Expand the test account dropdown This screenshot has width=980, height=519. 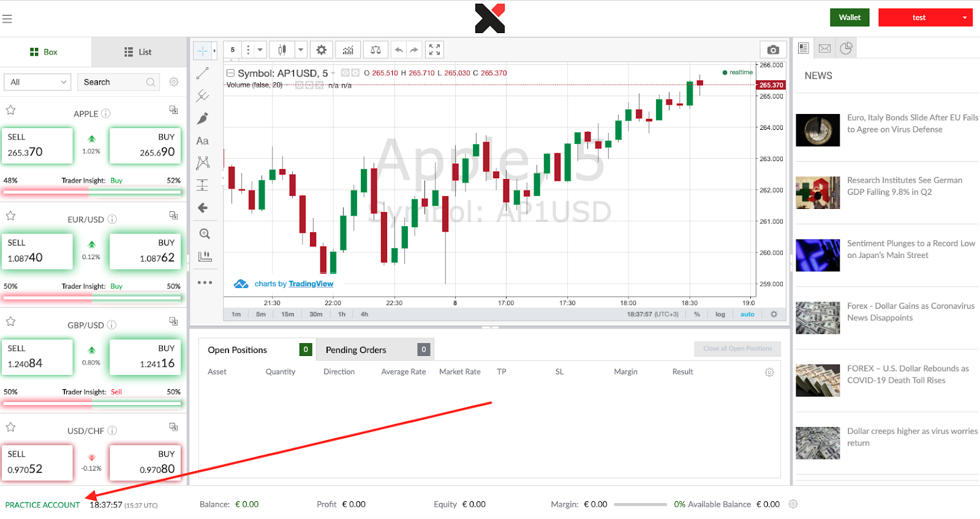pyautogui.click(x=965, y=18)
